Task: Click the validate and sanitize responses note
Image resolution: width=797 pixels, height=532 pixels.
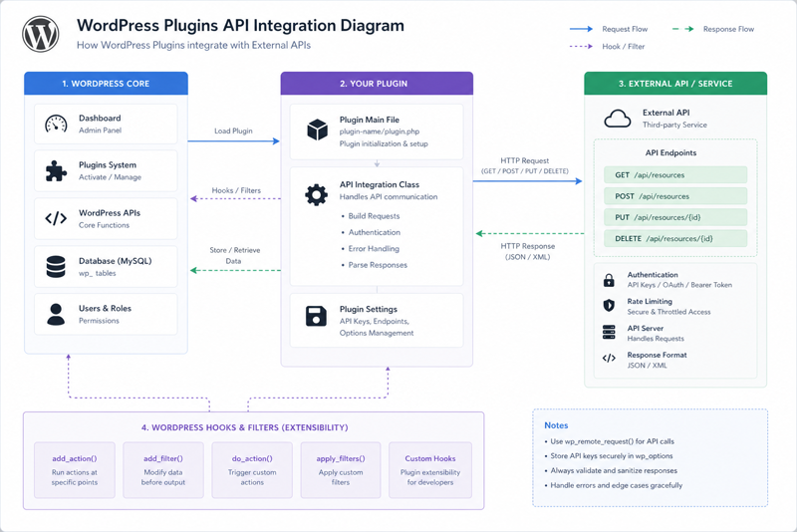Action: 611,470
